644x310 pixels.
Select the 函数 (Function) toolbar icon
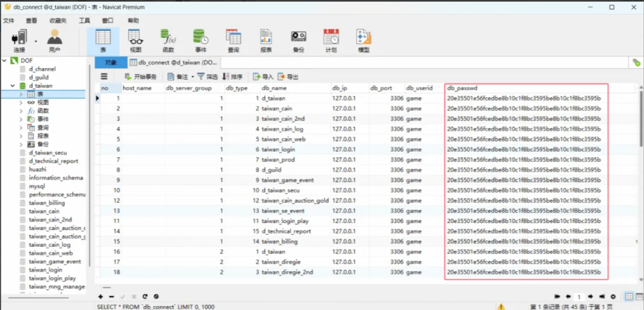point(168,41)
